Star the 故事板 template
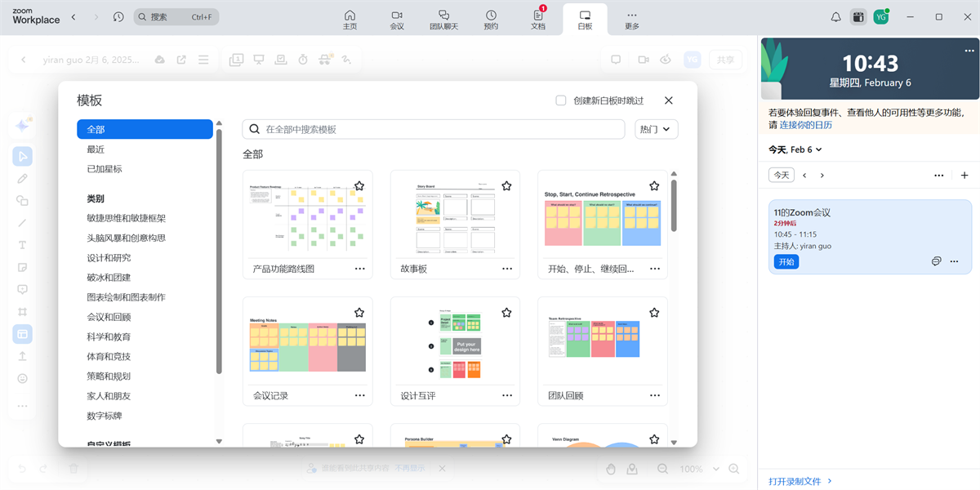 [506, 185]
